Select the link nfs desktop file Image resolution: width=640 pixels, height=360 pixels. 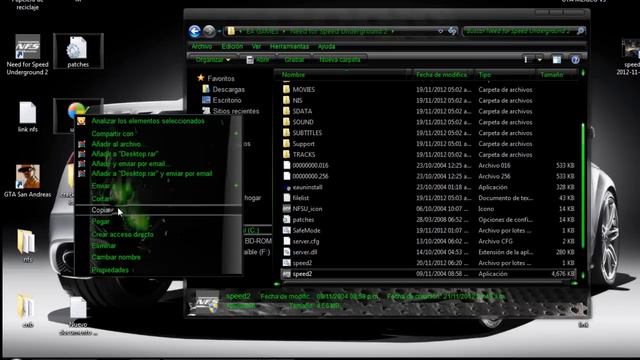click(x=27, y=117)
